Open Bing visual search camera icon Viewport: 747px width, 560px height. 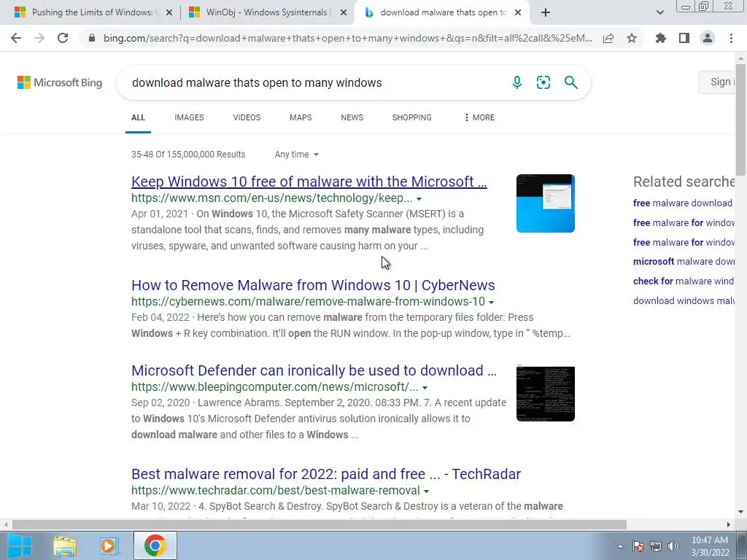pos(543,82)
